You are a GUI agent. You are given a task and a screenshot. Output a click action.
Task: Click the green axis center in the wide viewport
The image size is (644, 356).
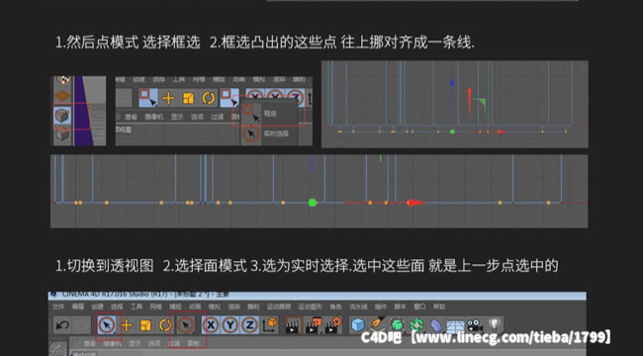point(313,203)
